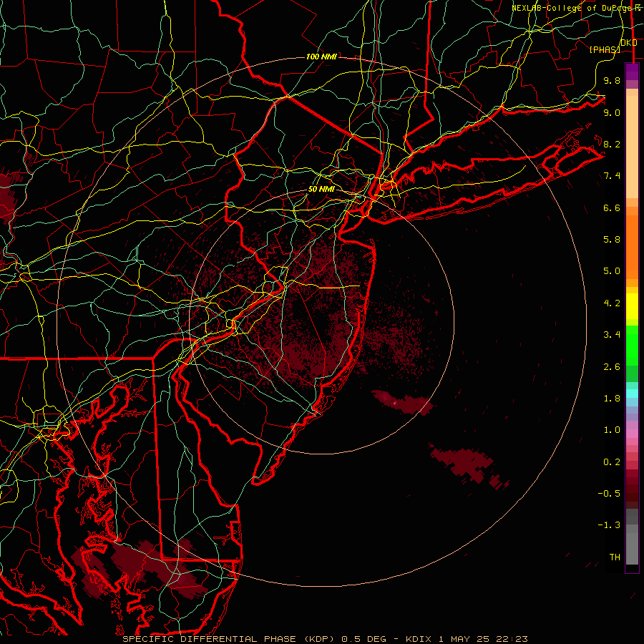Click the 7.4 scale value label
This screenshot has width=644, height=644.
pos(612,176)
